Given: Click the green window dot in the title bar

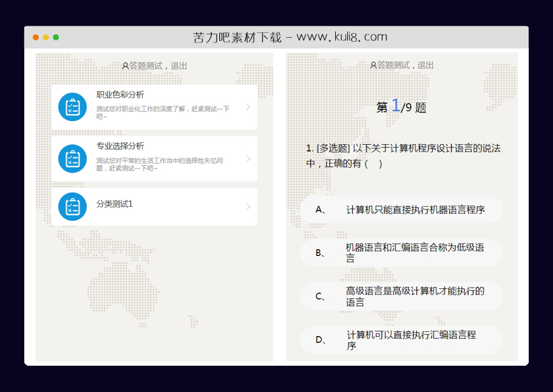Looking at the screenshot, I should coord(57,36).
